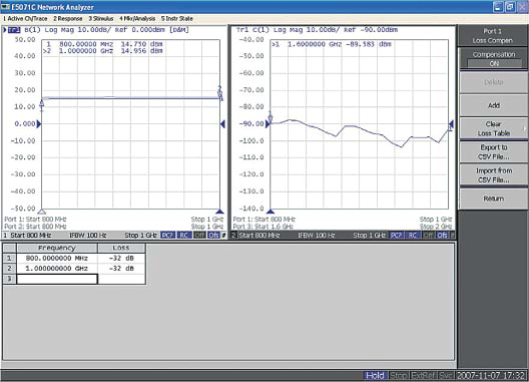Click the stop frequency triangle below the left chart

(220, 212)
